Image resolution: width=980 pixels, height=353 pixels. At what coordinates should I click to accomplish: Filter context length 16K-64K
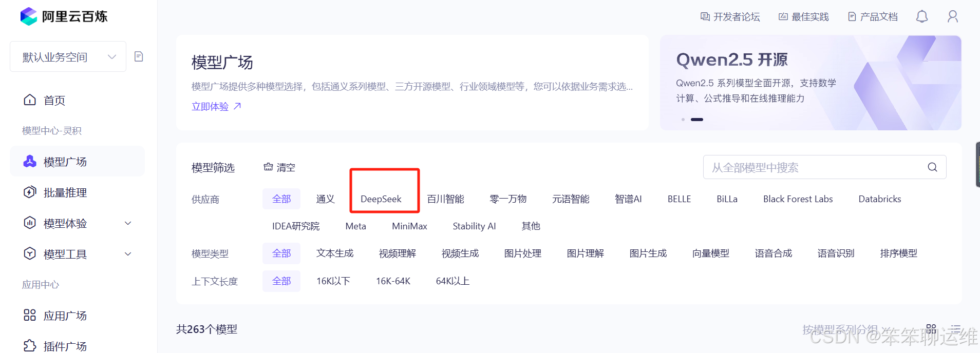point(393,281)
